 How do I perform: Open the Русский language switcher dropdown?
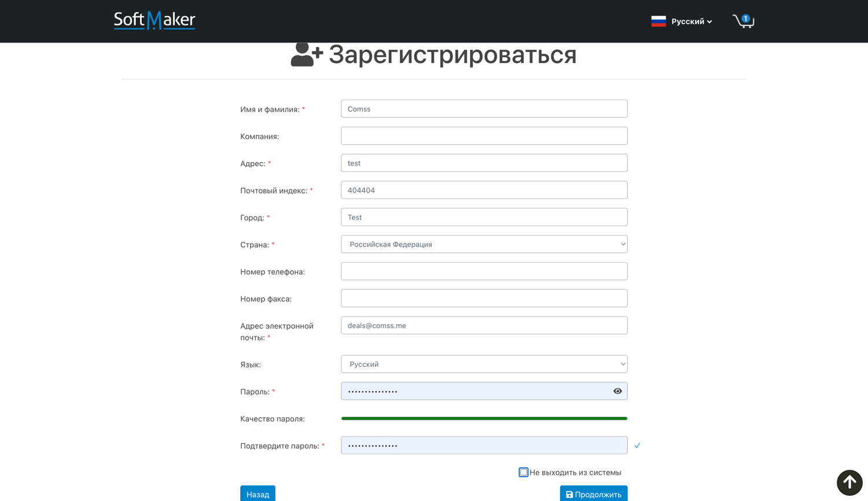click(692, 21)
